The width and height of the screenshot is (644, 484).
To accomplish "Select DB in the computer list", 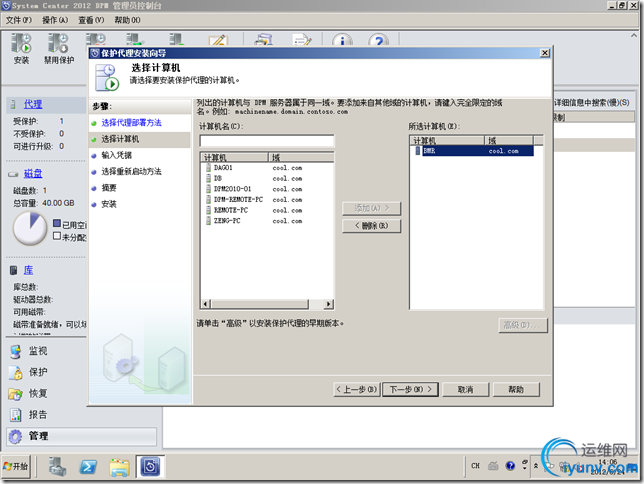I will (218, 178).
